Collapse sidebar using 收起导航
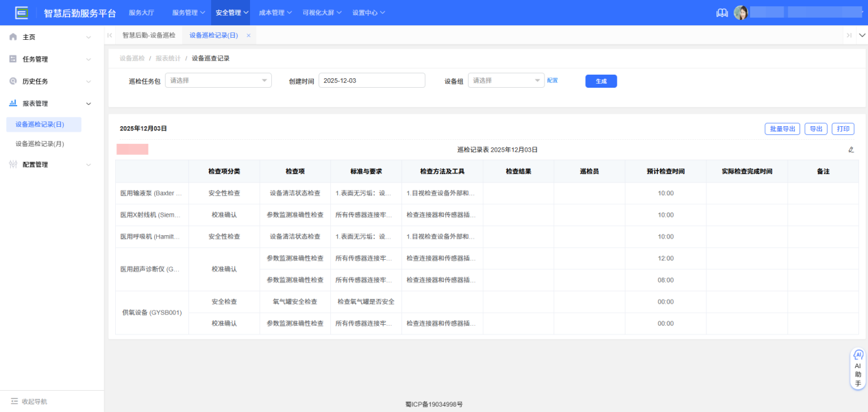 29,401
